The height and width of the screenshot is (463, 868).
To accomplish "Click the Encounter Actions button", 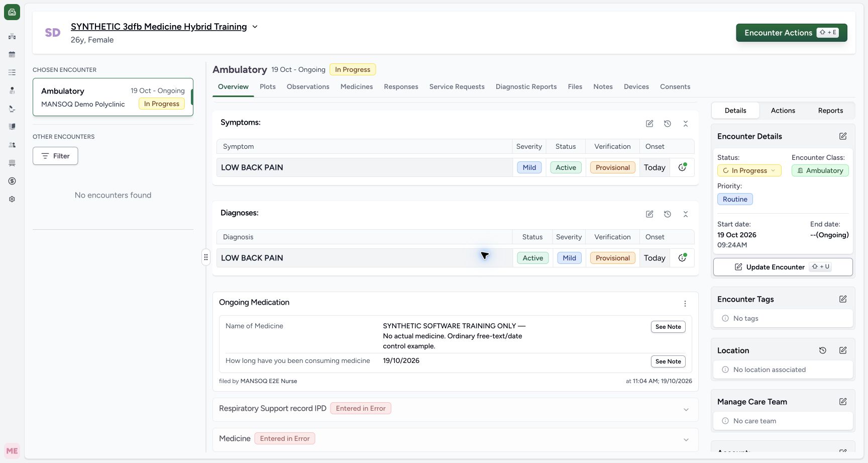I will click(792, 33).
